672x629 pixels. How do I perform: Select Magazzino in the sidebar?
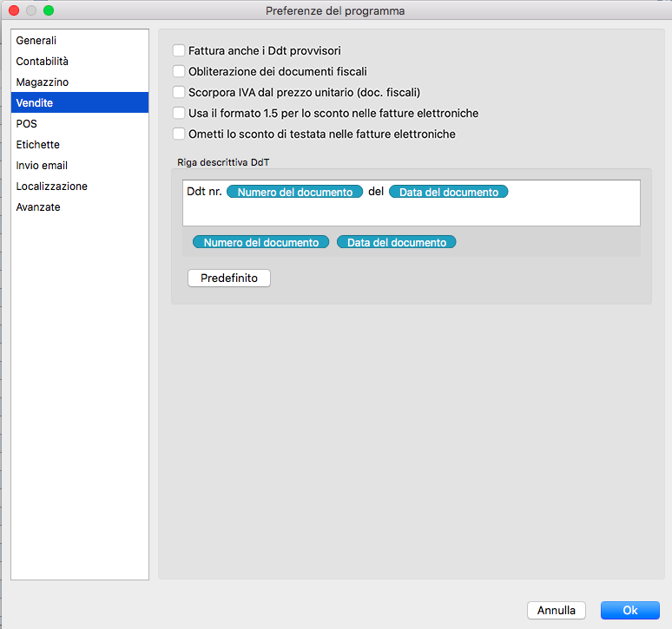tap(43, 82)
